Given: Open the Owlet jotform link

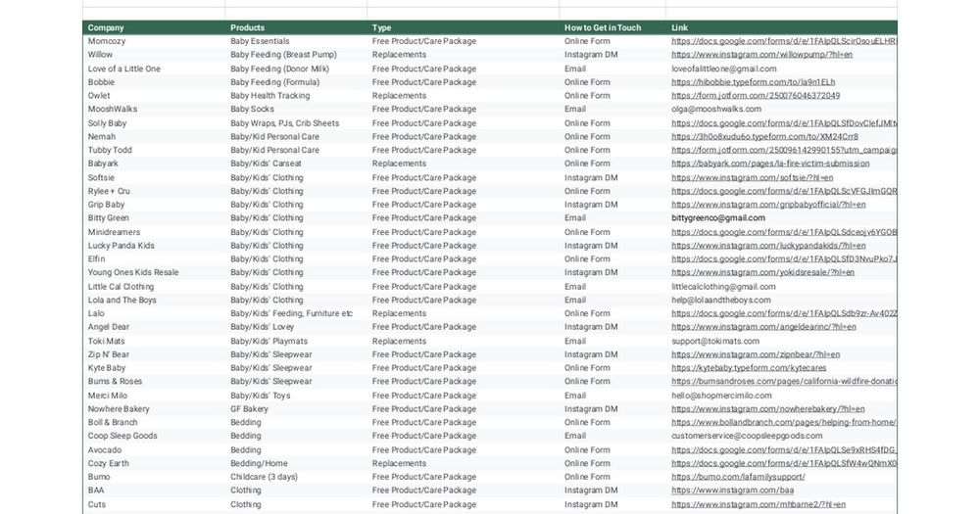Looking at the screenshot, I should (756, 96).
